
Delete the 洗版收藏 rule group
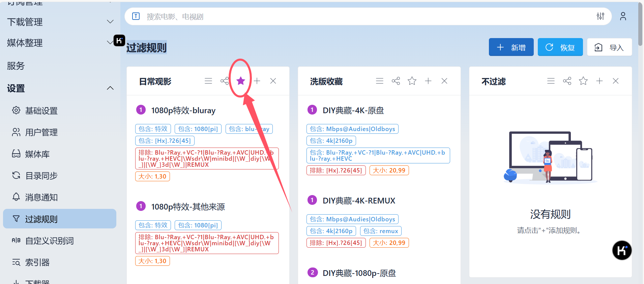point(444,81)
